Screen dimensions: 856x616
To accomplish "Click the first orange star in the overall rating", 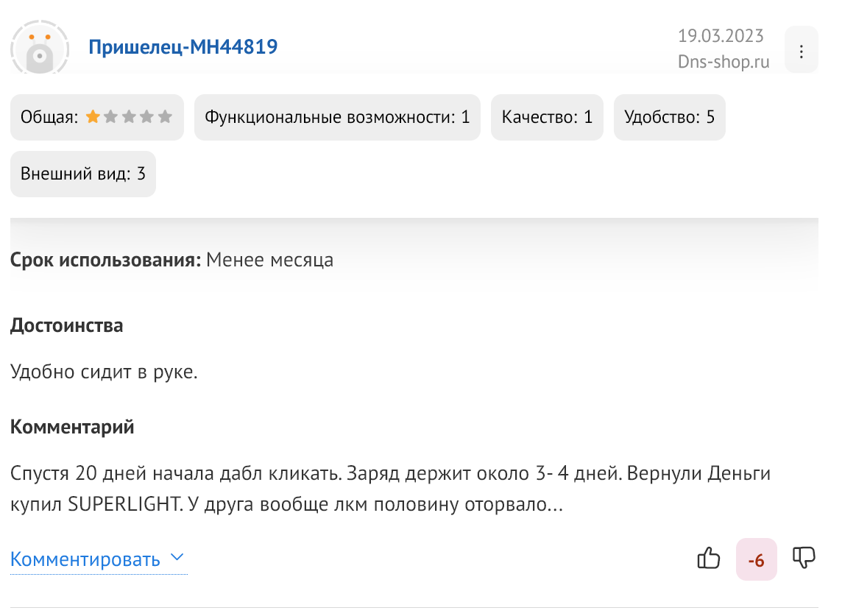I will coord(93,116).
